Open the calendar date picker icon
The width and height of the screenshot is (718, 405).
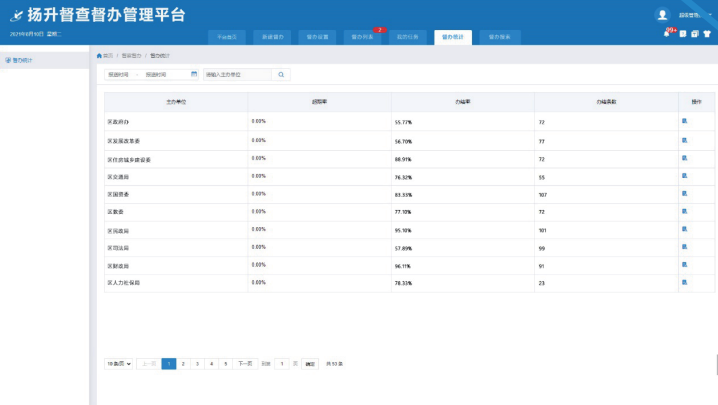point(194,74)
